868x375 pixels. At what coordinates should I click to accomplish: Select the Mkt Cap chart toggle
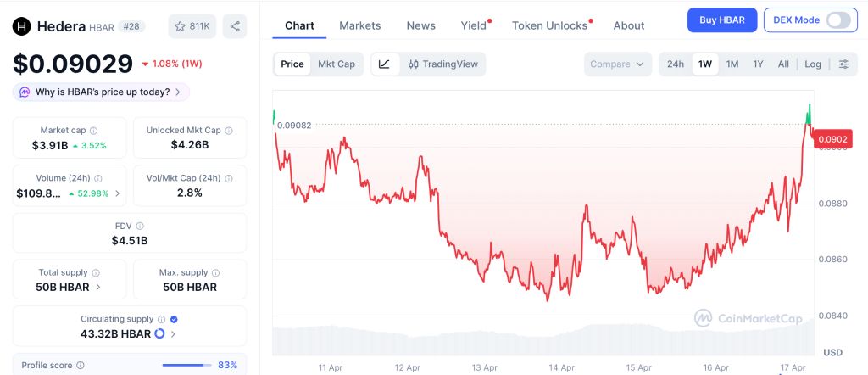coord(337,64)
